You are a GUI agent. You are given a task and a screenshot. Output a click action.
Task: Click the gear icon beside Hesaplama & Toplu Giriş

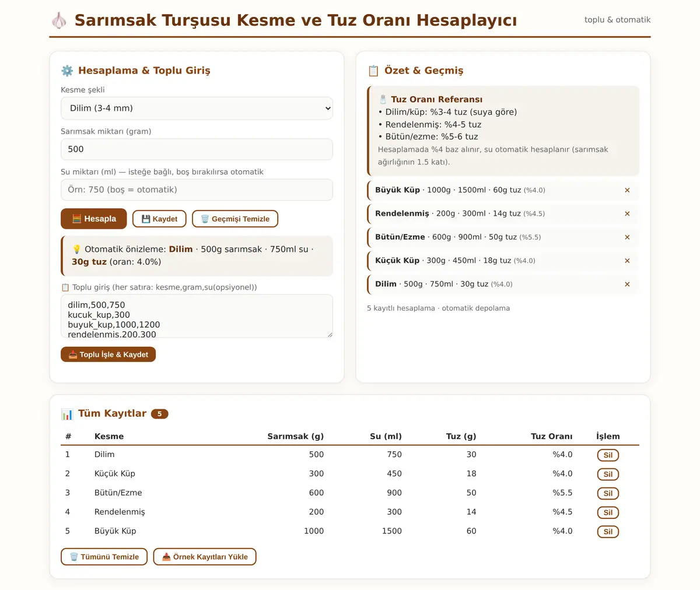coord(67,71)
